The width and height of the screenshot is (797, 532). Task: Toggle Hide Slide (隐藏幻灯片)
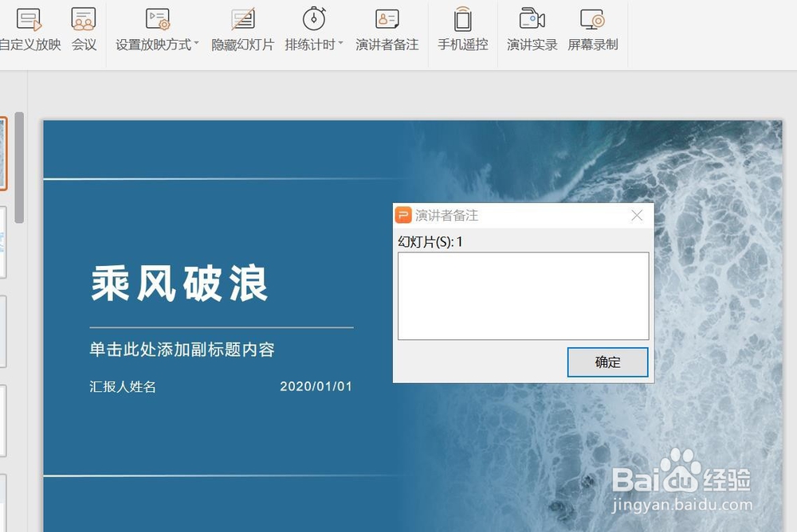coord(242,29)
